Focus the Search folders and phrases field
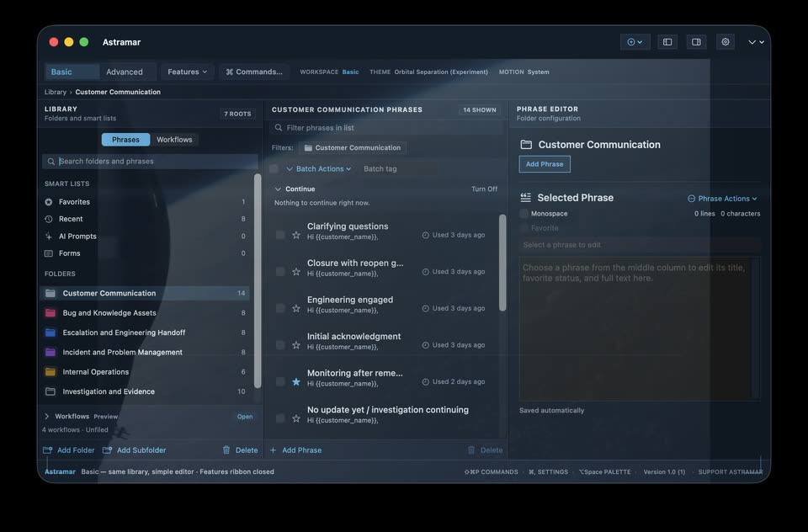Viewport: 808px width, 532px height. point(150,162)
